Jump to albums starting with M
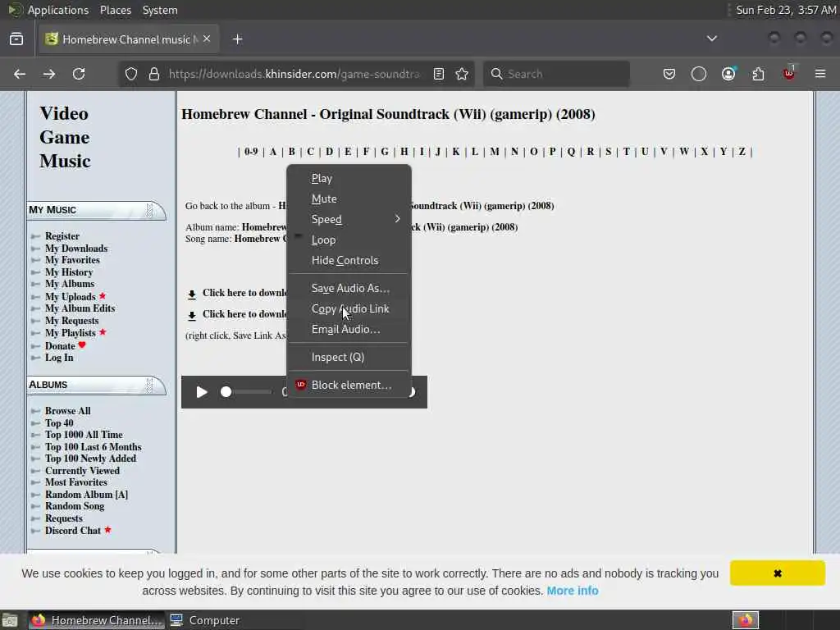Image resolution: width=840 pixels, height=630 pixels. [x=495, y=152]
